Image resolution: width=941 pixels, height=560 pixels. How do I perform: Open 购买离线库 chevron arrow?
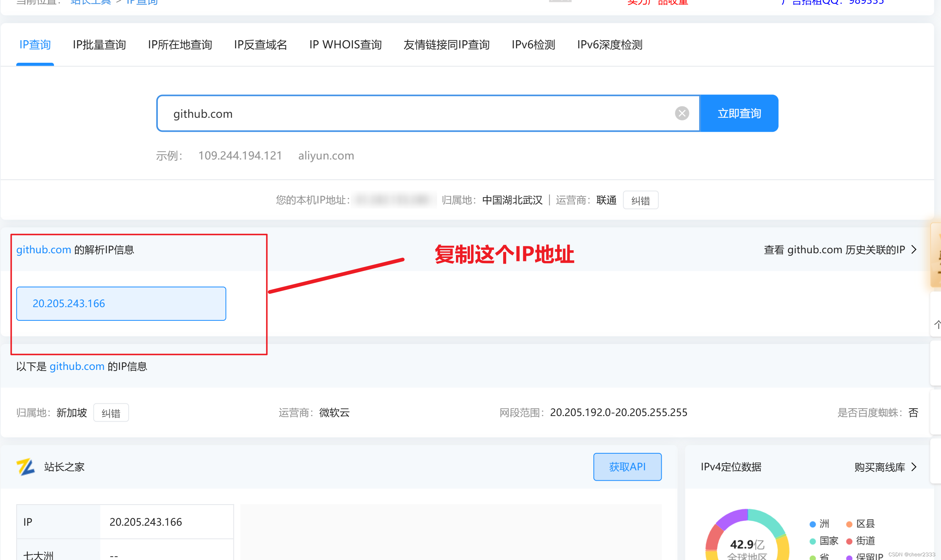tap(914, 467)
